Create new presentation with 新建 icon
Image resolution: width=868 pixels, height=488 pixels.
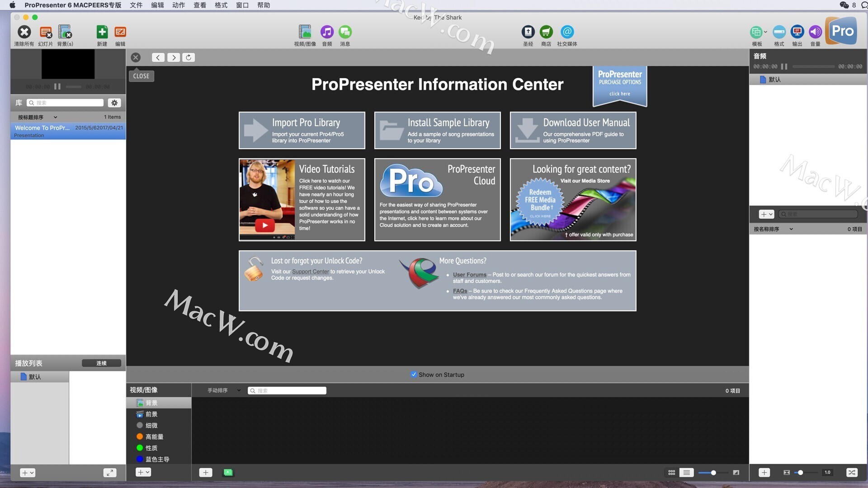click(x=102, y=32)
